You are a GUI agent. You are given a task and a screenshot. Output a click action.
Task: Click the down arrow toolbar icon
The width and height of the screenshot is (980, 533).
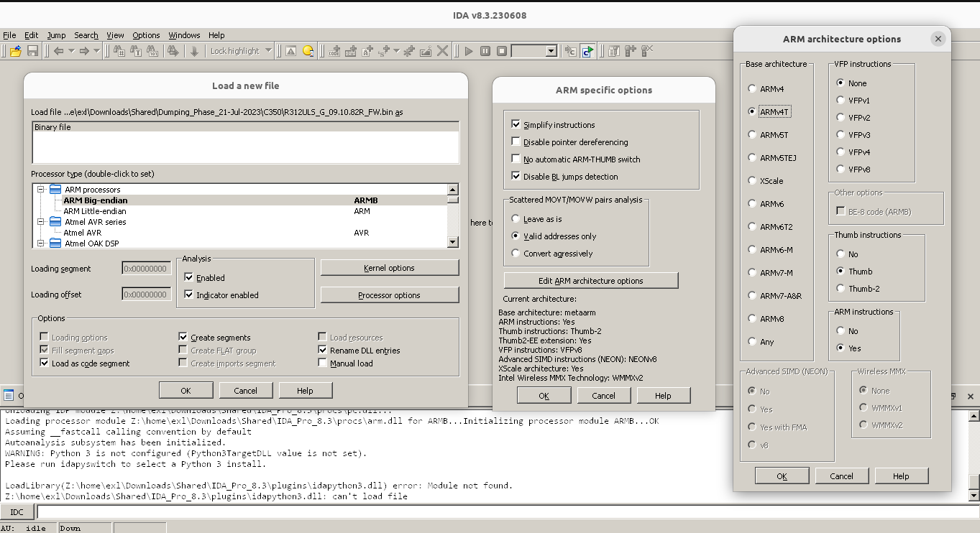click(x=194, y=51)
